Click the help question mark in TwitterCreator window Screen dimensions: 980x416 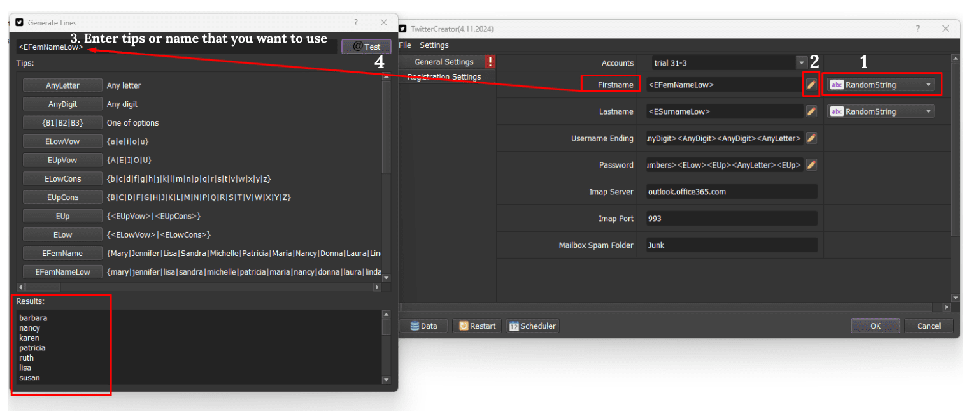point(918,29)
